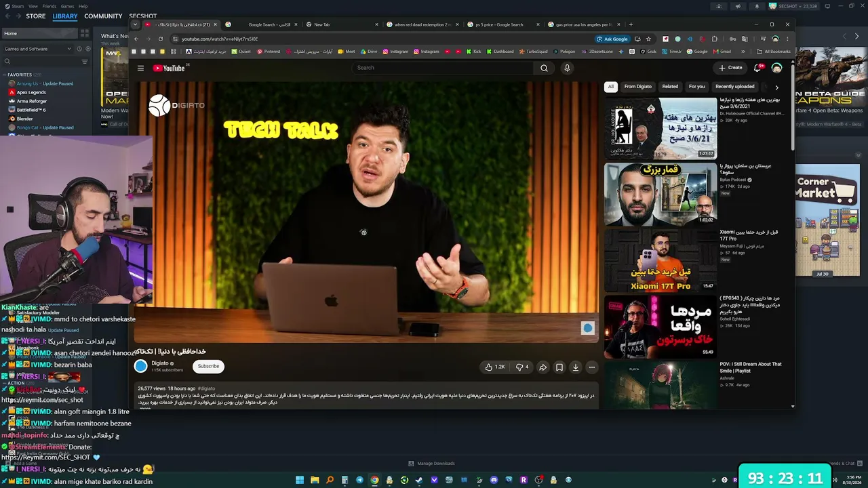Switch to the Google Search tab
This screenshot has height=488, width=868.
pyautogui.click(x=261, y=24)
